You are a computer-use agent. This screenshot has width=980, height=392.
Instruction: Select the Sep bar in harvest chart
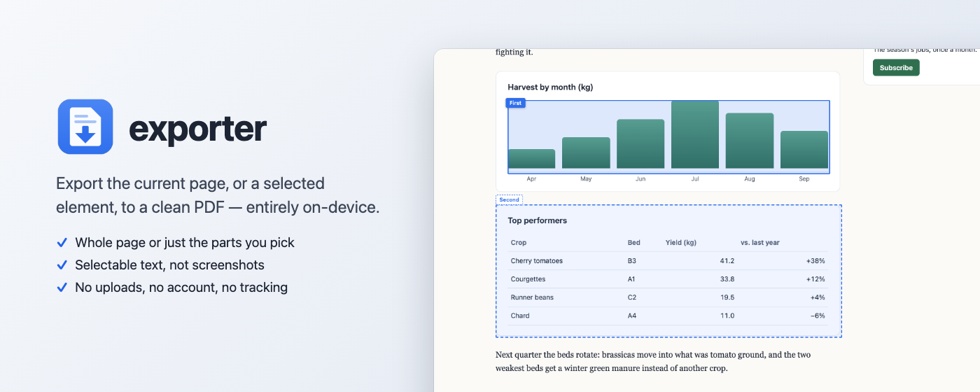tap(804, 150)
